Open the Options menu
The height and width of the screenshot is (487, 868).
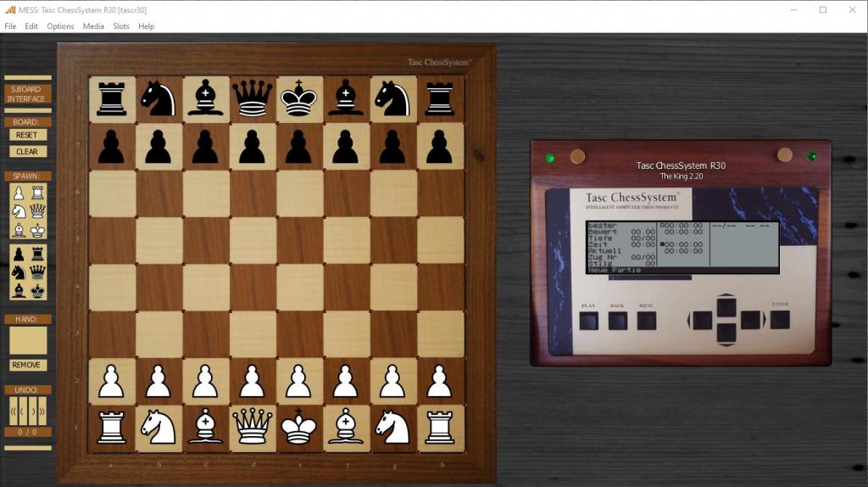coord(60,26)
